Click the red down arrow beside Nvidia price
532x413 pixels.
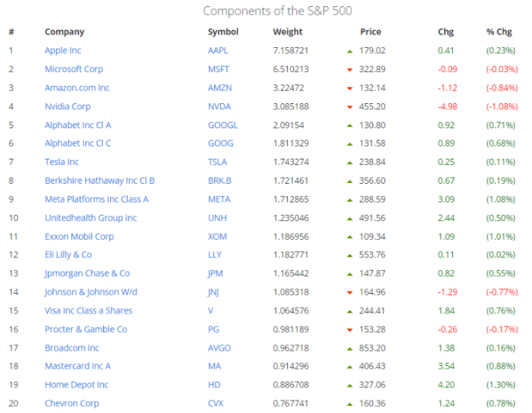(x=350, y=107)
